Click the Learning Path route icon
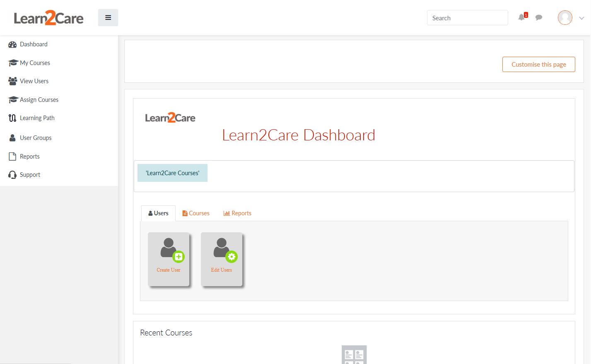Viewport: 591px width, 364px height. [12, 118]
